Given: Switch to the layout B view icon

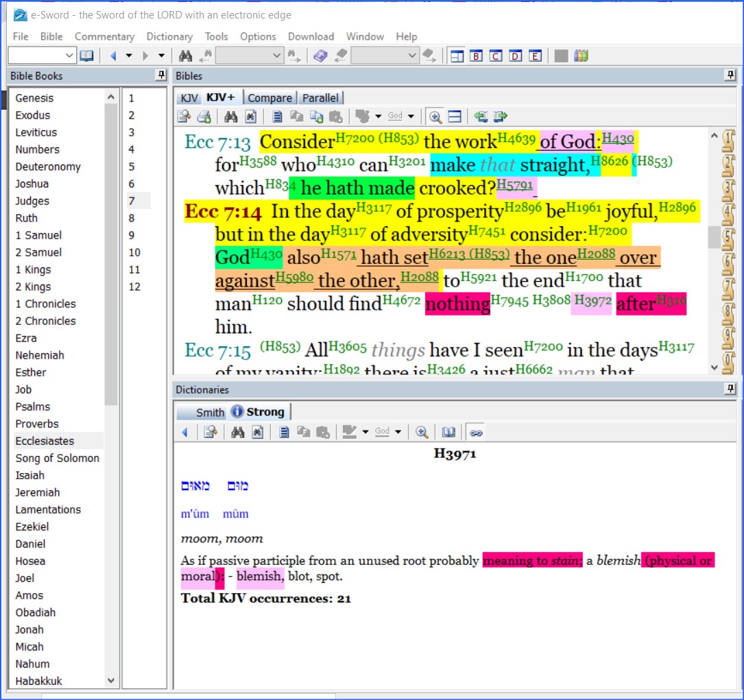Looking at the screenshot, I should click(476, 56).
